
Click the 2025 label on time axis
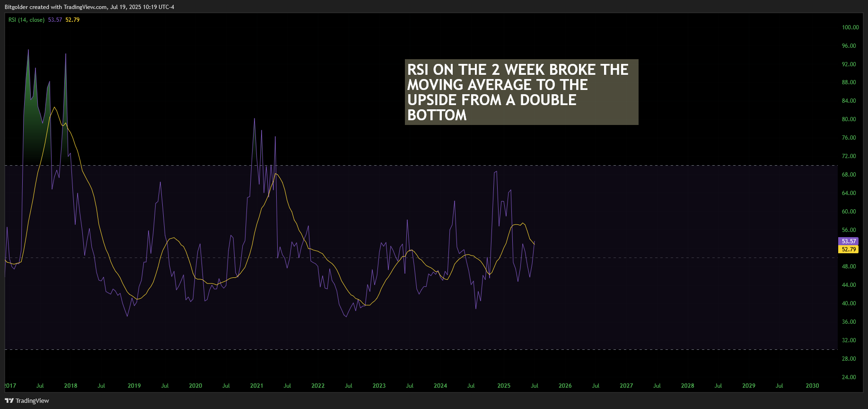pyautogui.click(x=504, y=386)
